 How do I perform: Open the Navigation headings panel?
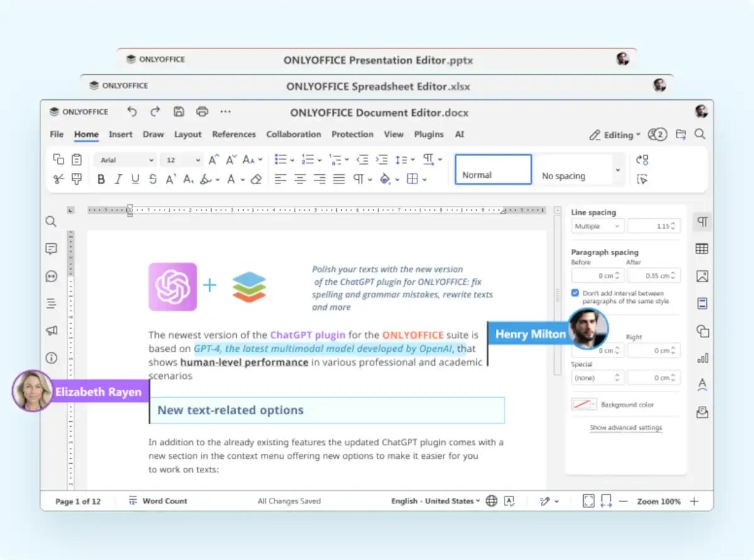(x=51, y=302)
